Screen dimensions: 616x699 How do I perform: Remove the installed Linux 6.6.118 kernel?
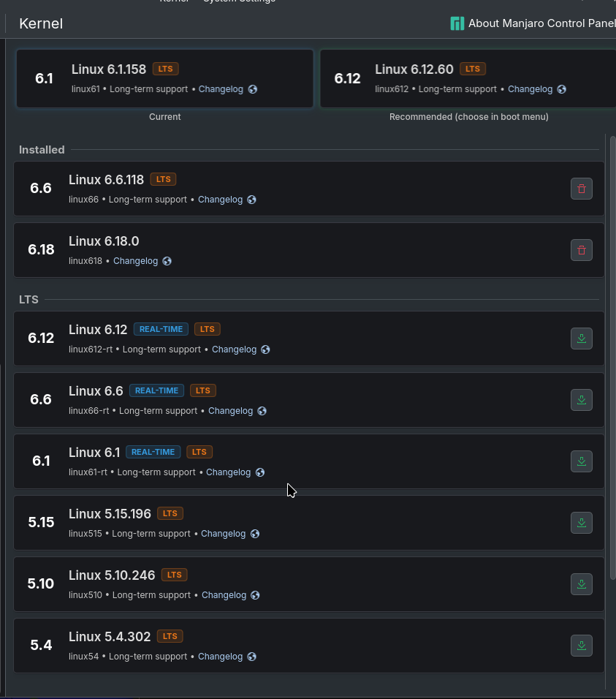coord(581,189)
